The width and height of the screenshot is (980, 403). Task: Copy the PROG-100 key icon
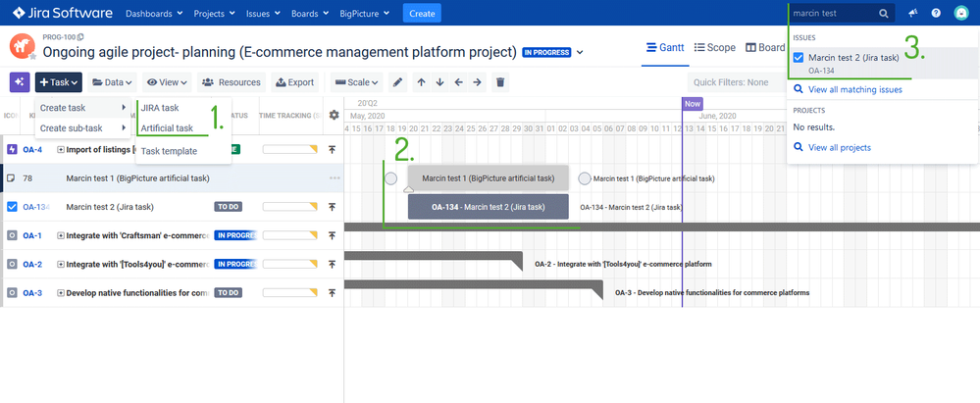[x=80, y=37]
